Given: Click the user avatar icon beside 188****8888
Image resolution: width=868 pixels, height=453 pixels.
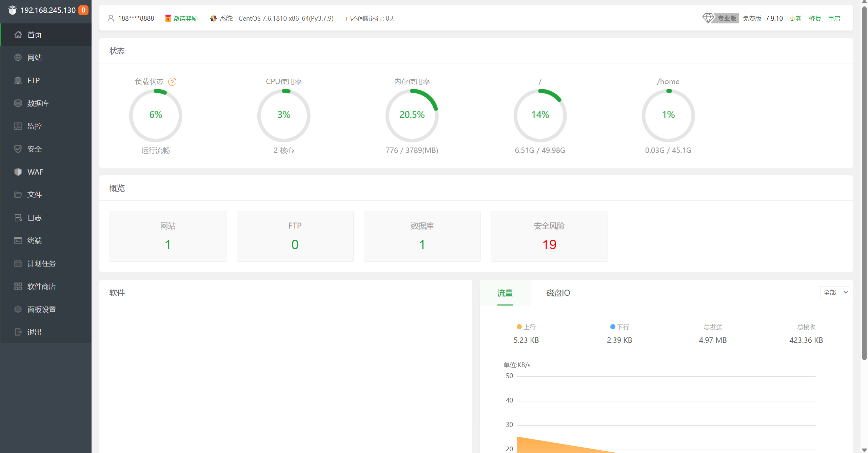Looking at the screenshot, I should (111, 18).
